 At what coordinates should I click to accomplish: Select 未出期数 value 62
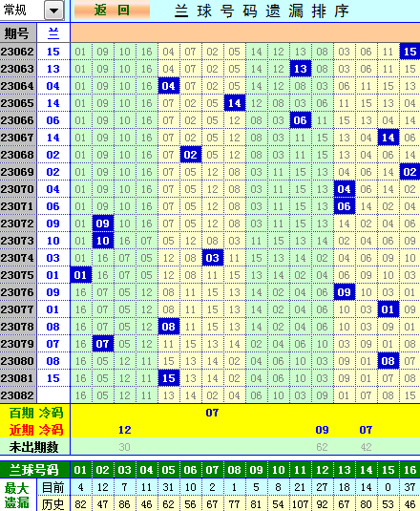[322, 447]
